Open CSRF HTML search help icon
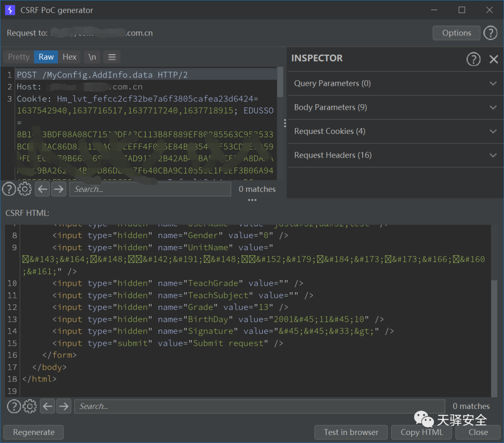 (14, 406)
